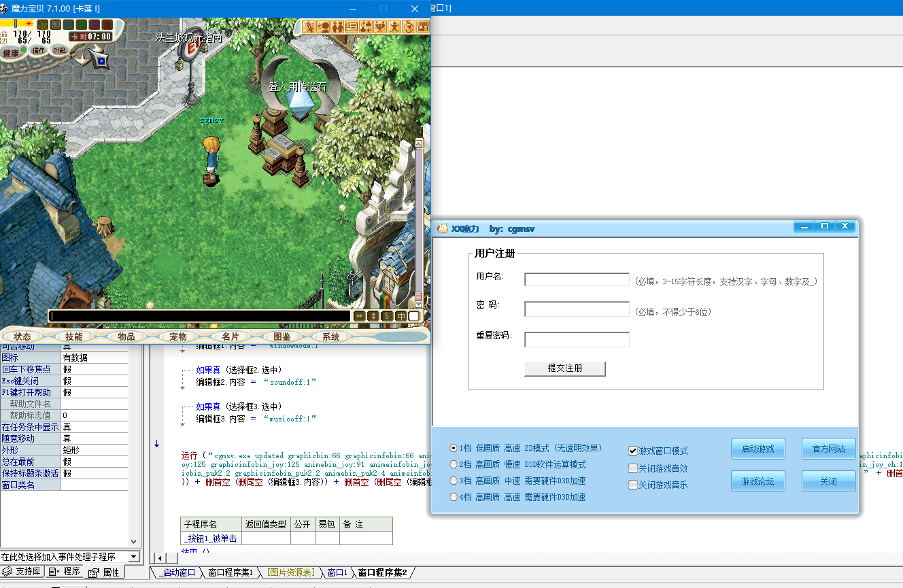Click the crossed-swords duel icon in game toolbar
The width and height of the screenshot is (903, 588).
tap(309, 27)
